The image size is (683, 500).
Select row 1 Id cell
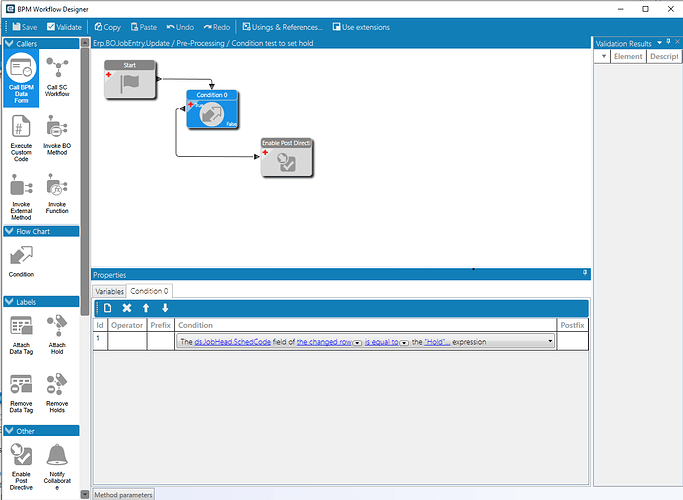[100, 341]
